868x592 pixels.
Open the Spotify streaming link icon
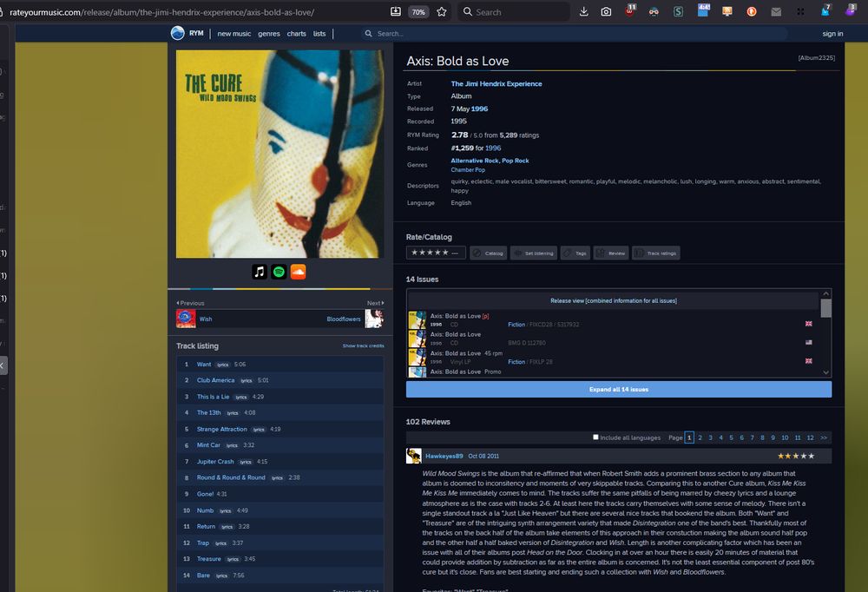click(x=279, y=272)
